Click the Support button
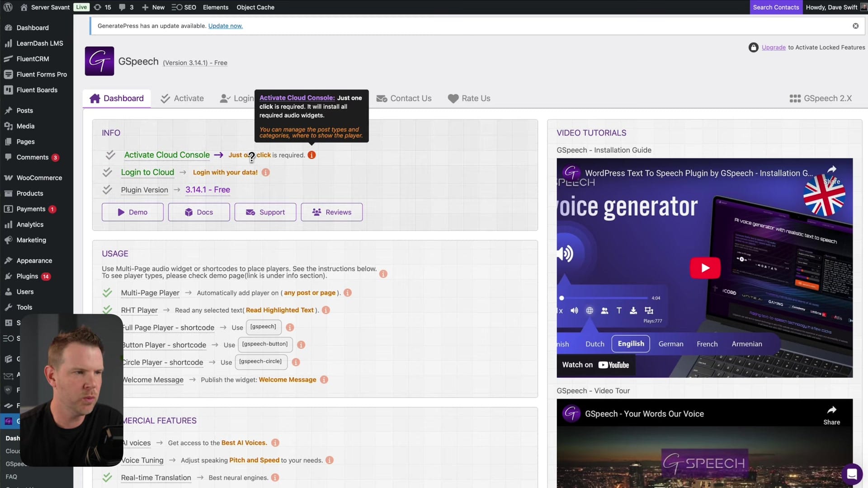Screen dimensions: 868x488 coord(265,212)
